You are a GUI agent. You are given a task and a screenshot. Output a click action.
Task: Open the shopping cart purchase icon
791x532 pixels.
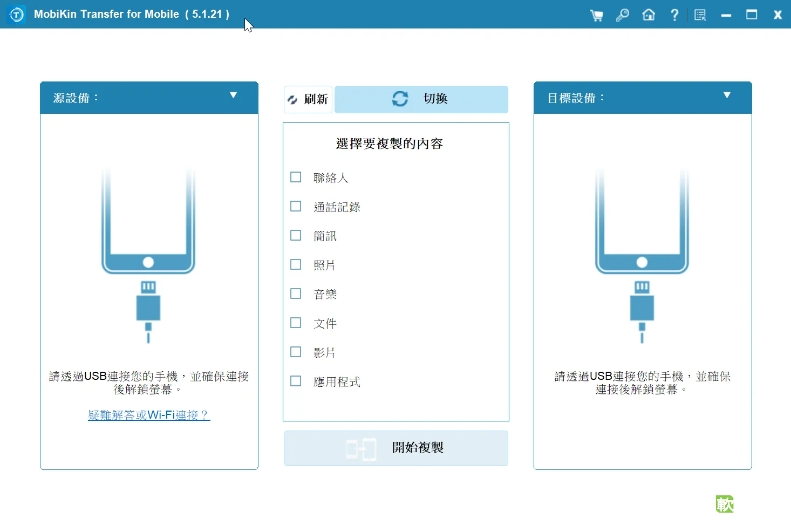point(596,15)
